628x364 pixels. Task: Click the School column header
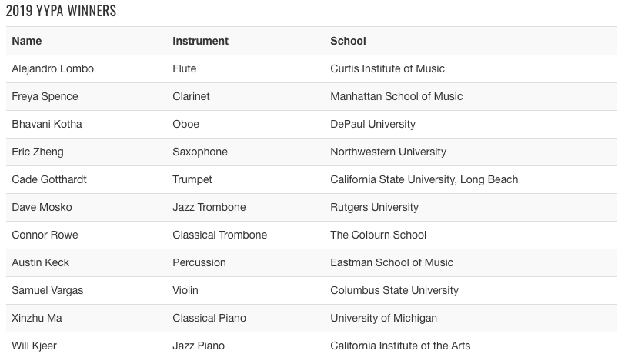[x=348, y=41]
